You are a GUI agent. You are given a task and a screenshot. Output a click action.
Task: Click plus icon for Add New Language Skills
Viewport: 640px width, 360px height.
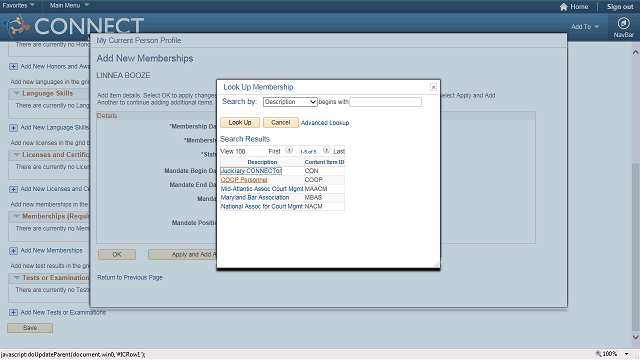point(13,128)
